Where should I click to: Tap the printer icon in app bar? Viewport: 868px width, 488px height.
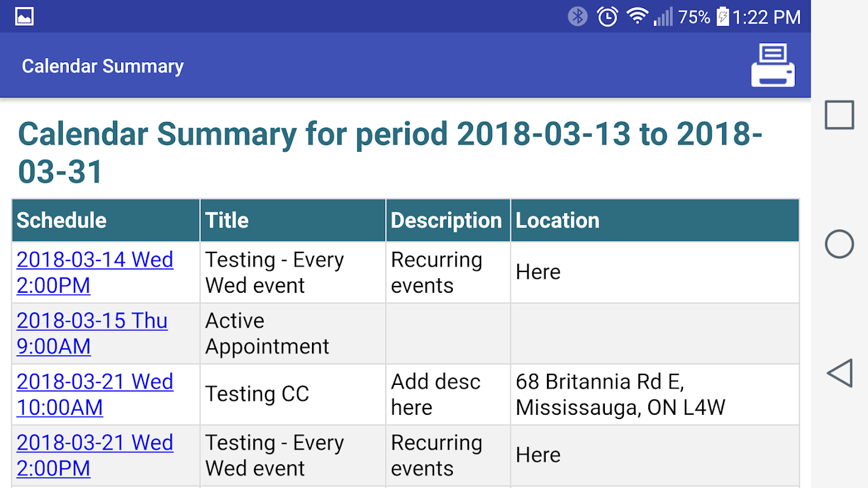[773, 65]
